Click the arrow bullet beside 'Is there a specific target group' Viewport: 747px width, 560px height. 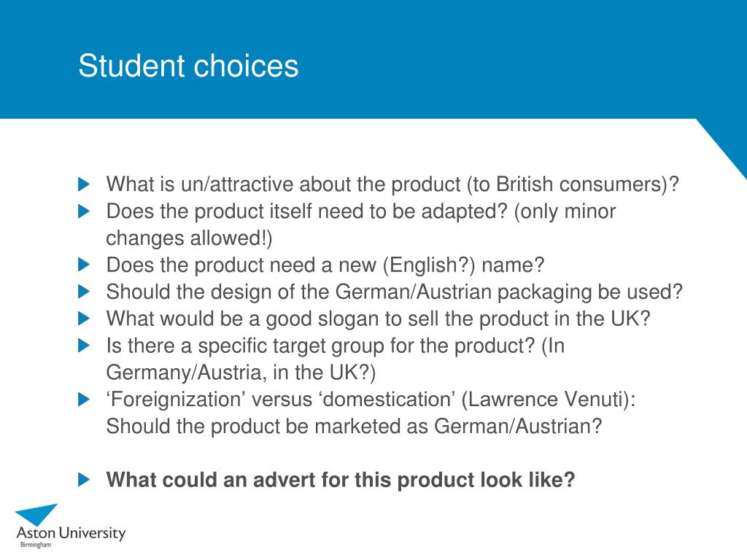click(84, 345)
